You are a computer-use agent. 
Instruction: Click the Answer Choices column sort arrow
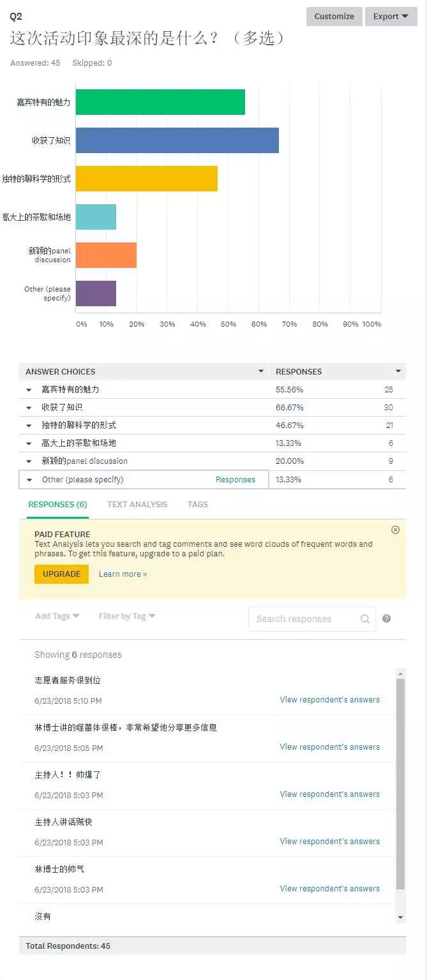tap(260, 371)
